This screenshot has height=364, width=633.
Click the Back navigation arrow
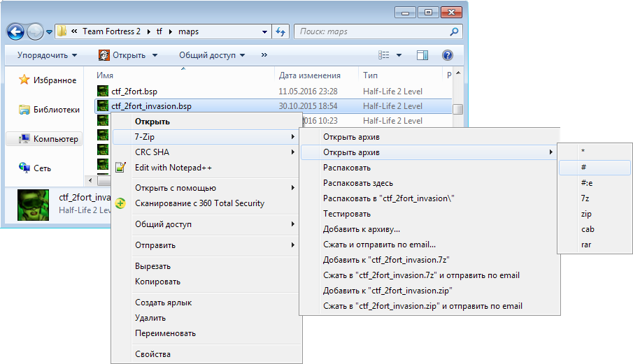click(x=16, y=31)
